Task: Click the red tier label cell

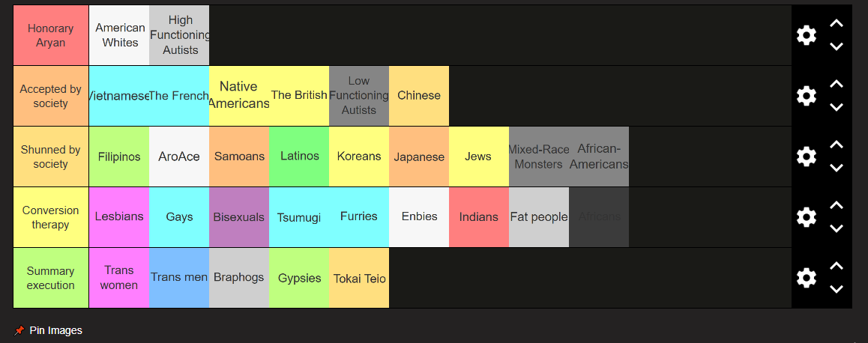Action: (51, 35)
